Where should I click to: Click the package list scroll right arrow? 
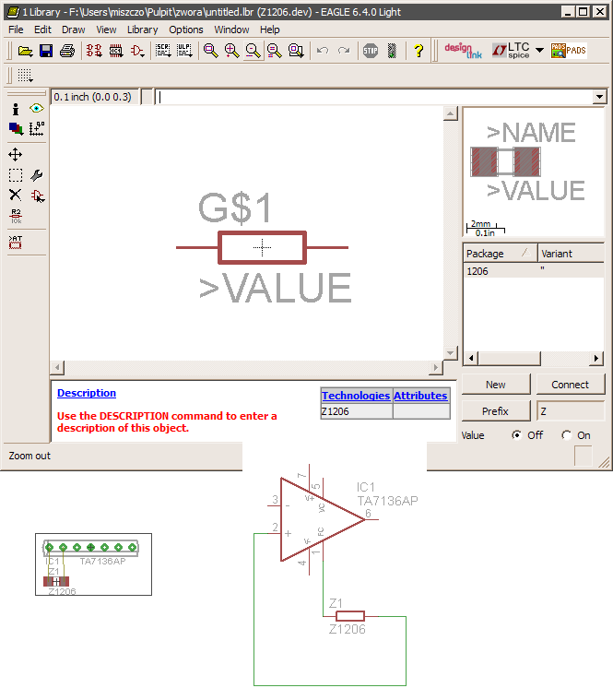tap(596, 358)
